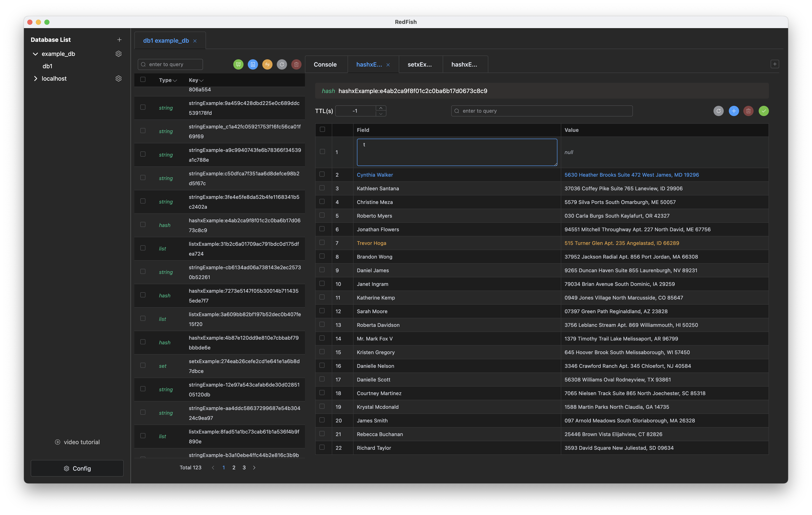Increase TTL value with up stepper arrow

point(381,108)
